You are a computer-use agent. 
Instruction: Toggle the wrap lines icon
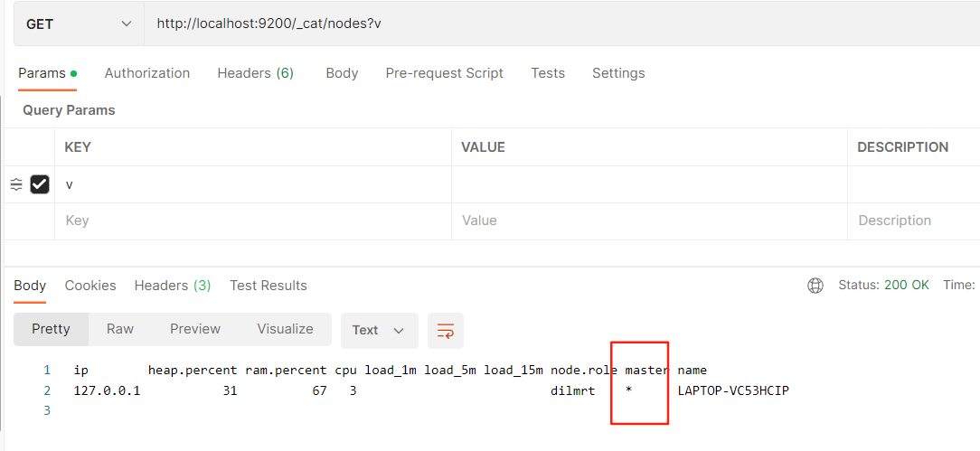pos(446,331)
